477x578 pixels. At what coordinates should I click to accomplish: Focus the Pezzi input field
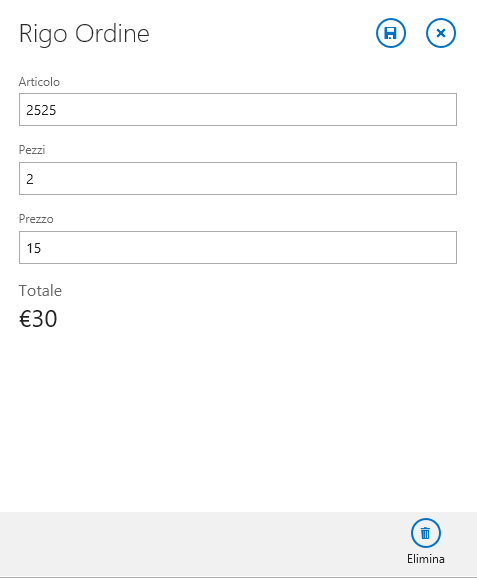(x=238, y=178)
